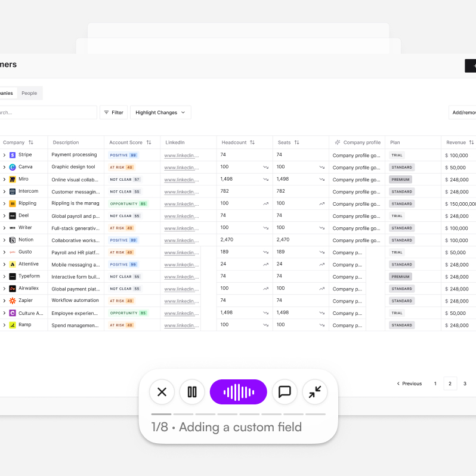Click the purple voice waveform button
Screen dimensions: 476x476
point(239,392)
